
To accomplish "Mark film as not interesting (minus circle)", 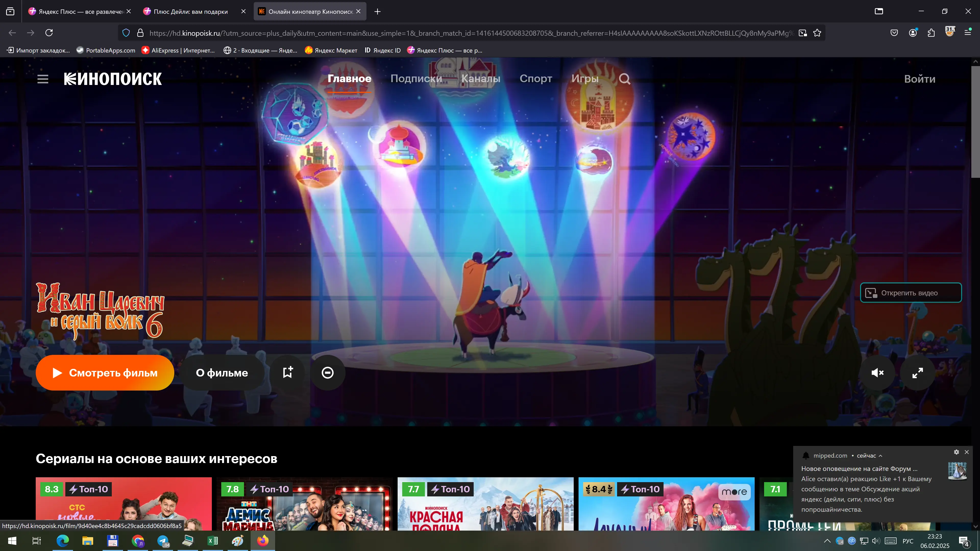I will (x=327, y=373).
